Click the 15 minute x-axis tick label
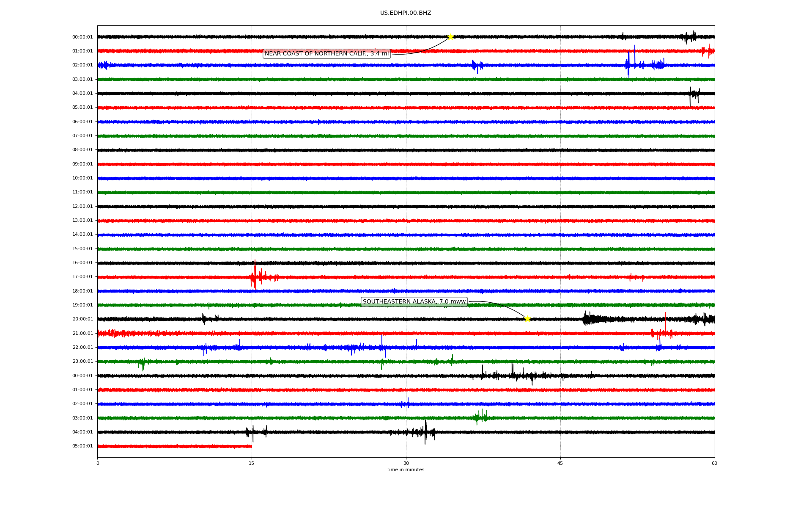Image resolution: width=812 pixels, height=508 pixels. coord(252,463)
